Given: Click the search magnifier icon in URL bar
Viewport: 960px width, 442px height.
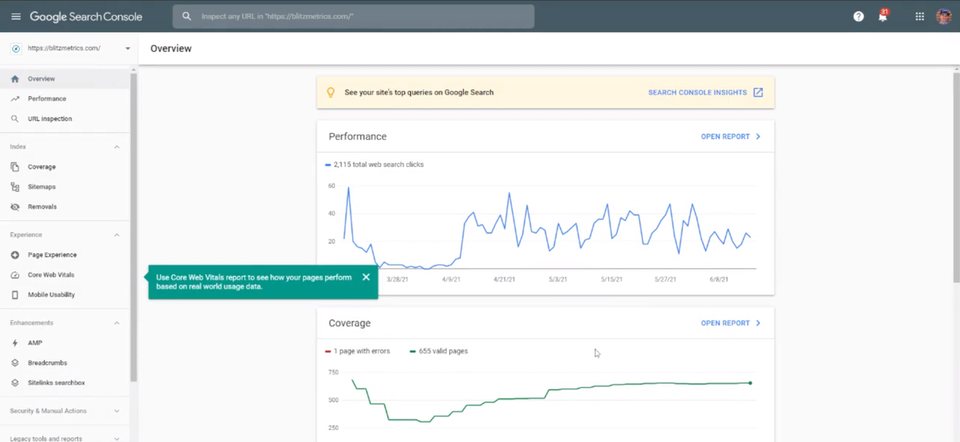Looking at the screenshot, I should 187,17.
